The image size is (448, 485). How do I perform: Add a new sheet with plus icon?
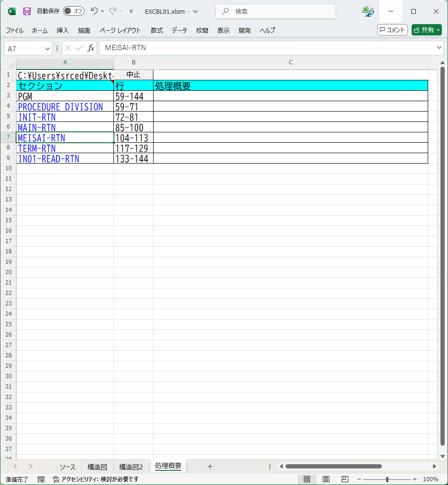click(210, 466)
